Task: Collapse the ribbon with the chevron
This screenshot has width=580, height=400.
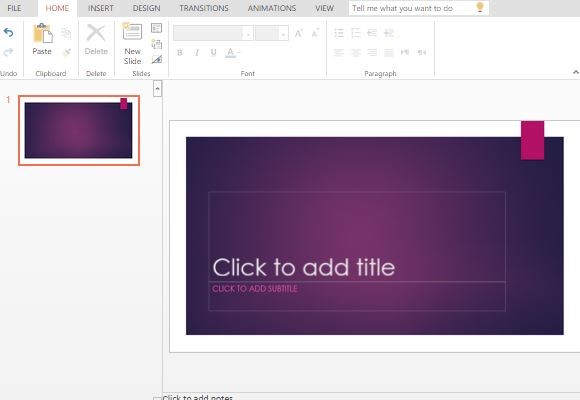Action: tap(576, 72)
